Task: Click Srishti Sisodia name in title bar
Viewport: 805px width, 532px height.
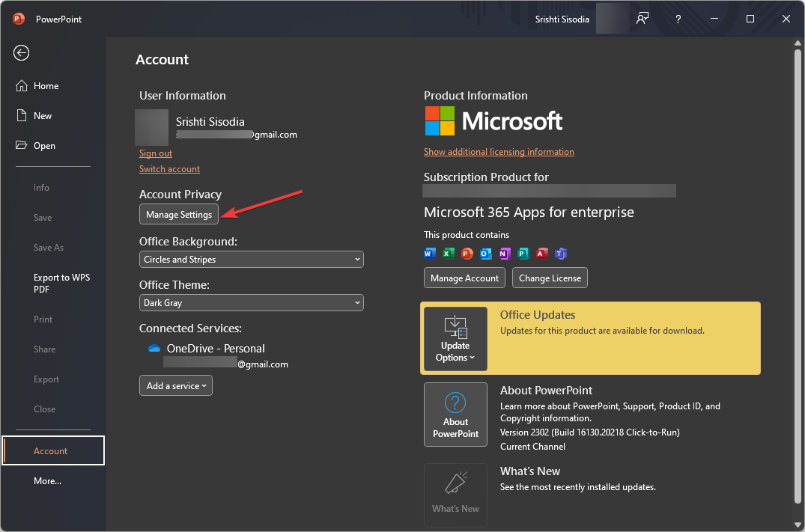Action: point(562,19)
